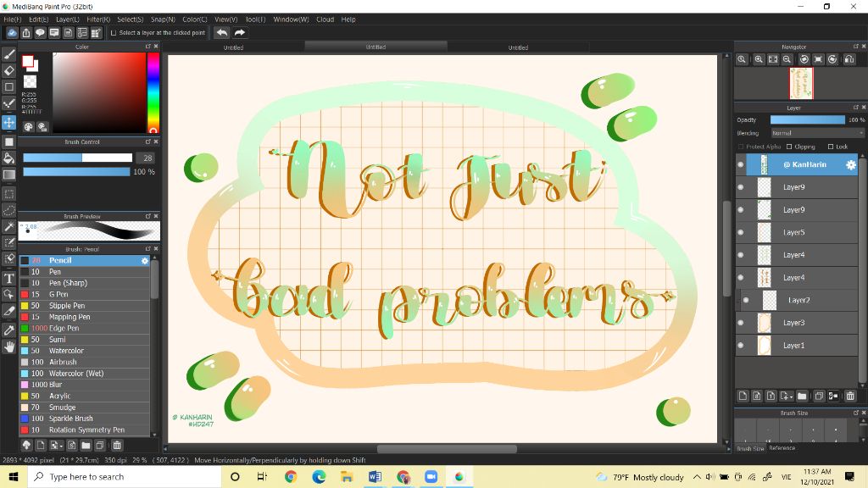Select the Move tool
Image resolution: width=868 pixels, height=488 pixels.
8,122
